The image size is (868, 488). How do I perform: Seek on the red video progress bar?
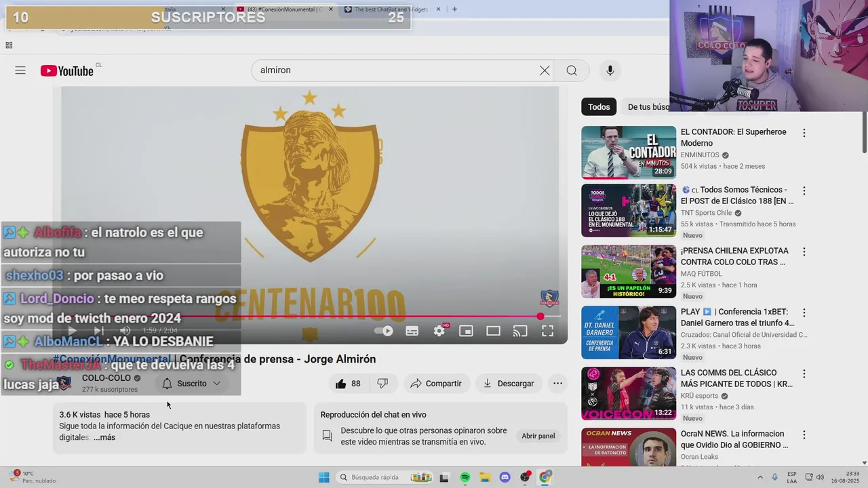pos(311,317)
